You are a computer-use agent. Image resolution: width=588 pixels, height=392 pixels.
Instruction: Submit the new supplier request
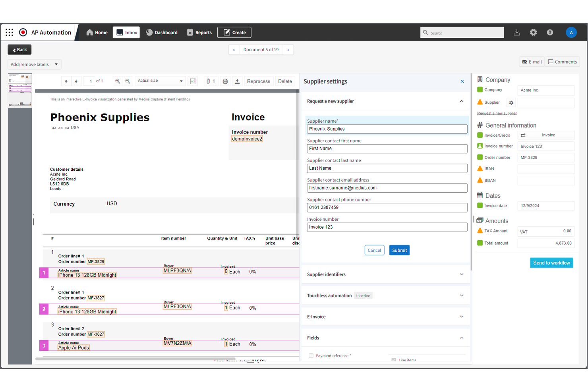coord(399,250)
